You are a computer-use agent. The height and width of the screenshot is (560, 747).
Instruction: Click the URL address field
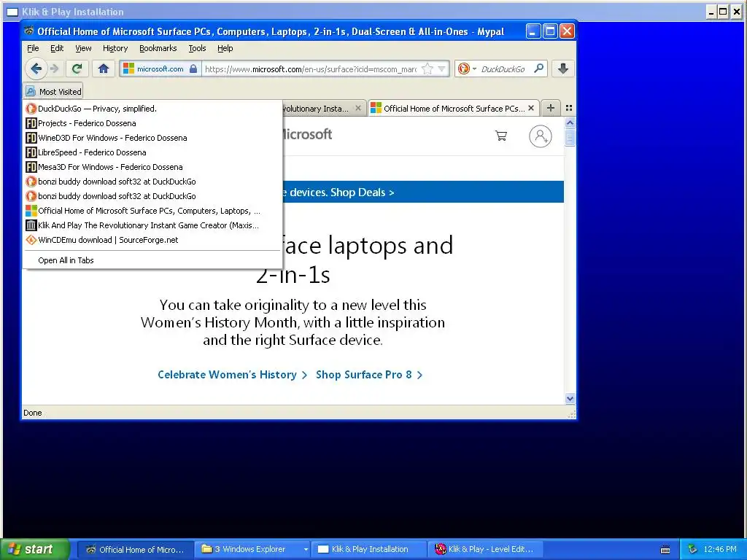click(x=311, y=69)
